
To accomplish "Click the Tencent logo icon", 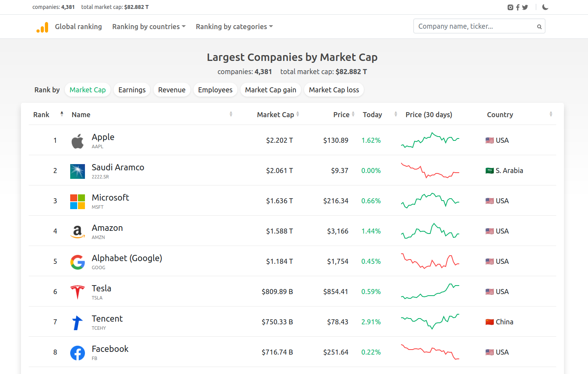I will 78,322.
